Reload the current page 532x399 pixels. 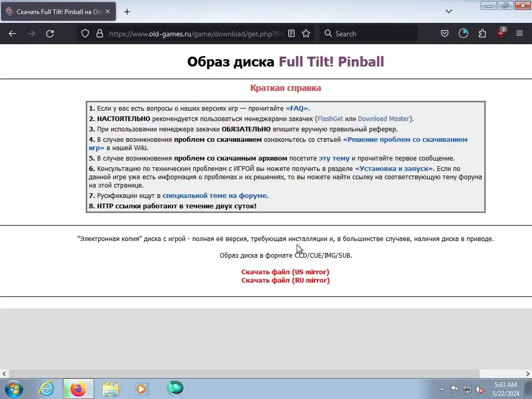click(x=50, y=34)
